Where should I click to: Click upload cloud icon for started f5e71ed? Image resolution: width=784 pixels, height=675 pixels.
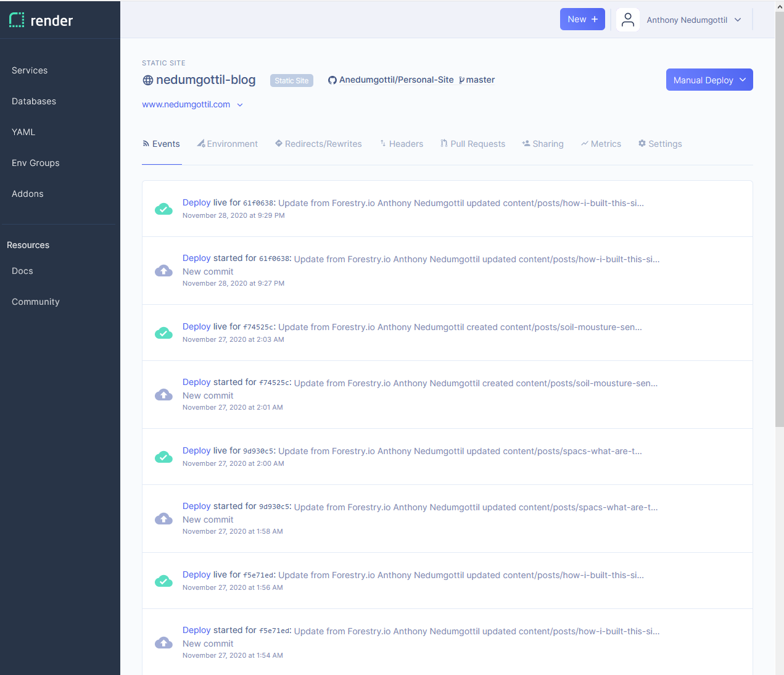pyautogui.click(x=163, y=643)
